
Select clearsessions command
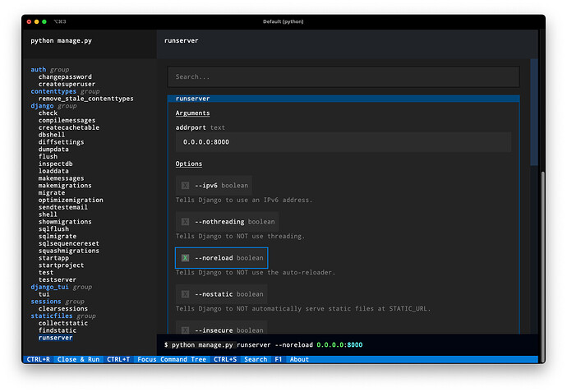[x=63, y=308]
